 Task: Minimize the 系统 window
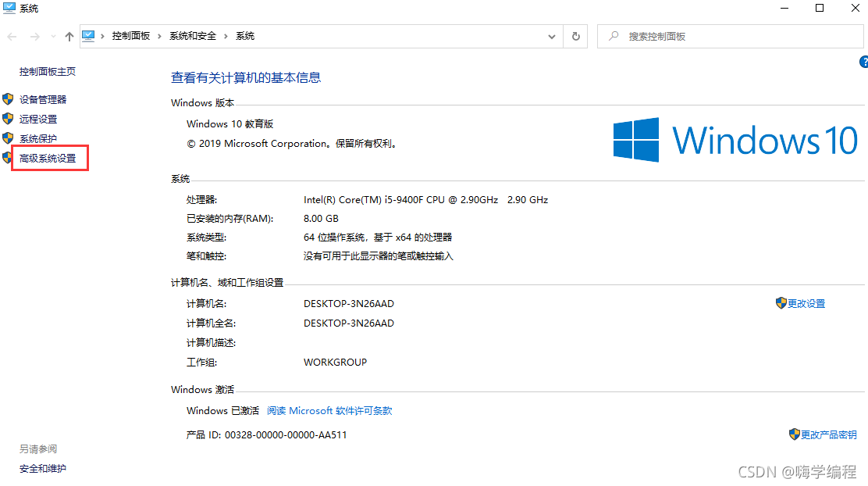pyautogui.click(x=784, y=9)
